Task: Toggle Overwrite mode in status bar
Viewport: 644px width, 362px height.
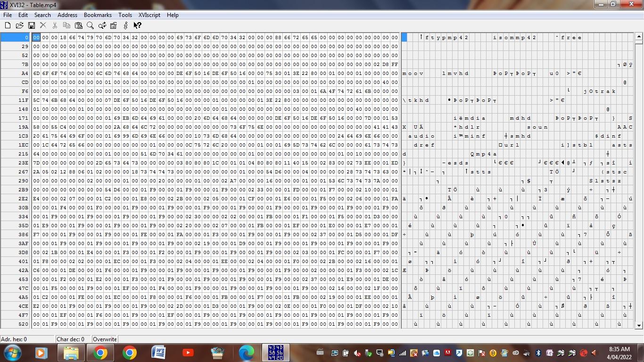Action: 105,339
